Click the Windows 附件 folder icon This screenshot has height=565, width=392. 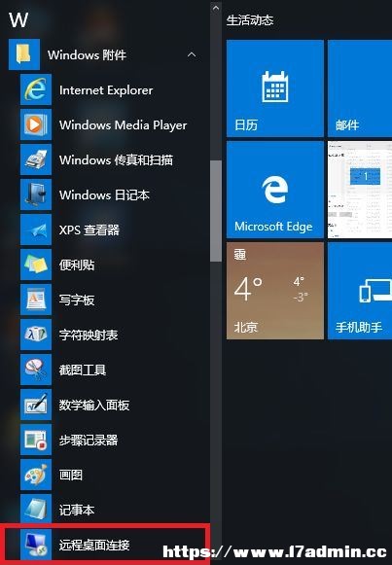click(24, 54)
